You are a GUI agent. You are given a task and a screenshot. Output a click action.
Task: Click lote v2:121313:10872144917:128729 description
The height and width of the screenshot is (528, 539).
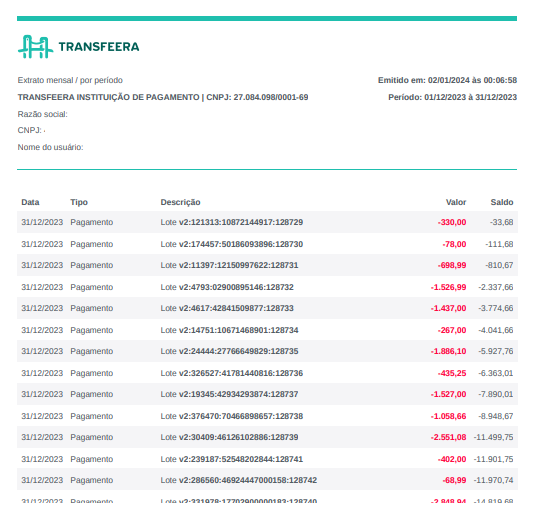[232, 222]
